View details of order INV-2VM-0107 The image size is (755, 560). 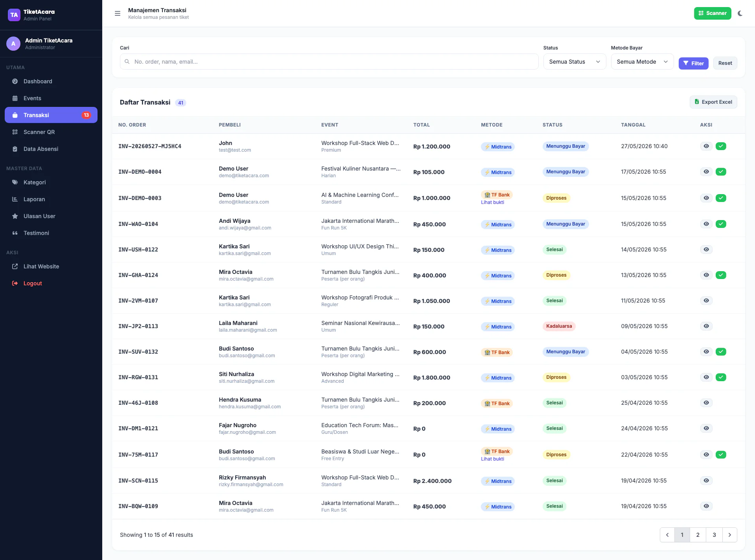click(706, 301)
